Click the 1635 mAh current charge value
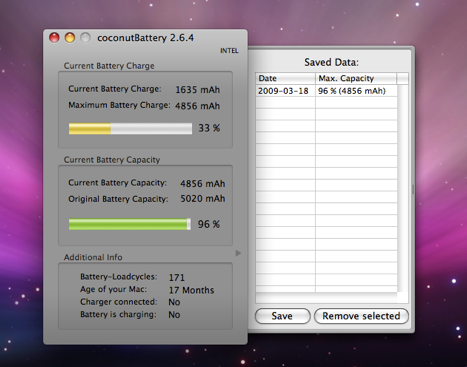Image resolution: width=467 pixels, height=367 pixels. [197, 90]
